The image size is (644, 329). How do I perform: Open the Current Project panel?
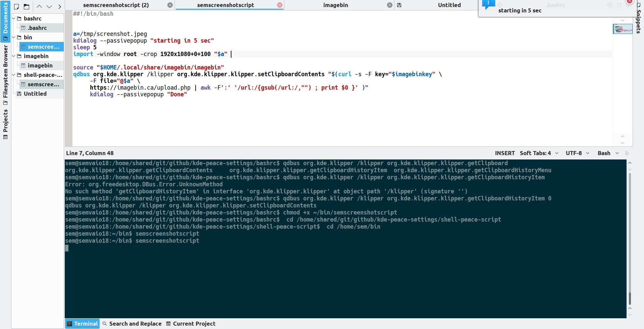(191, 324)
